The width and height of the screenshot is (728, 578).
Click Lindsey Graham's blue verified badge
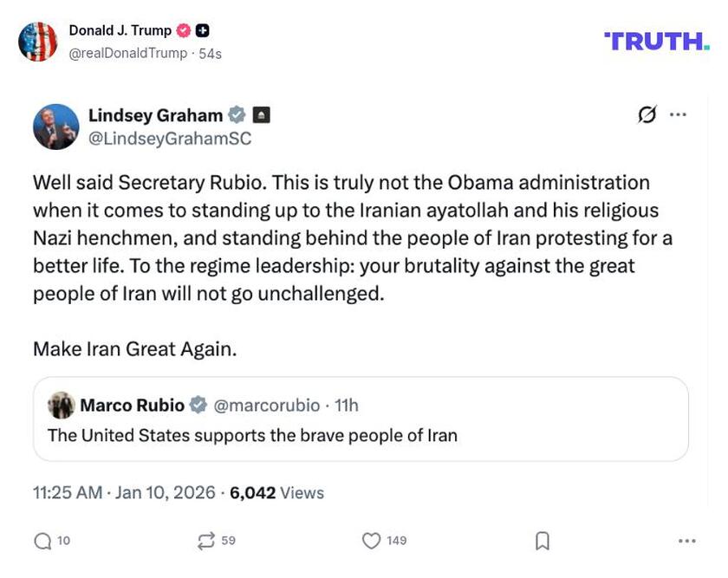point(237,114)
